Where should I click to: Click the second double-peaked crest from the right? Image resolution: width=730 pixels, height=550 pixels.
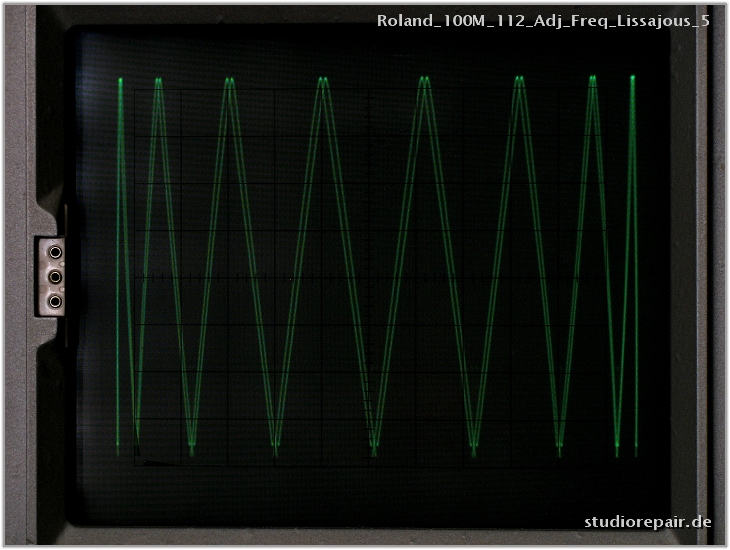coord(519,80)
